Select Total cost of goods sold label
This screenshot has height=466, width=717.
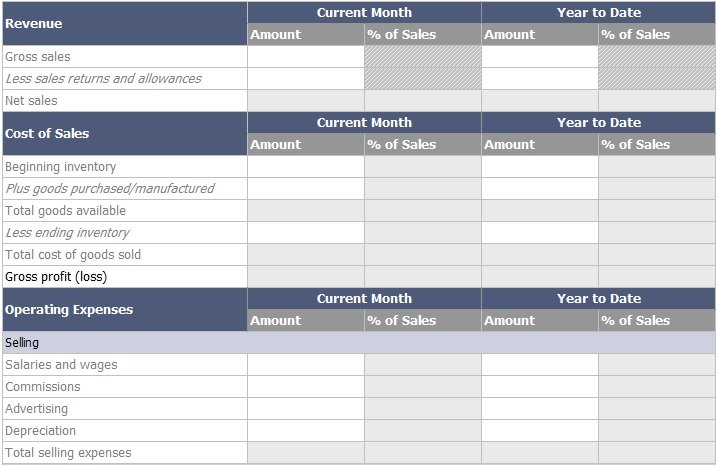pyautogui.click(x=73, y=255)
